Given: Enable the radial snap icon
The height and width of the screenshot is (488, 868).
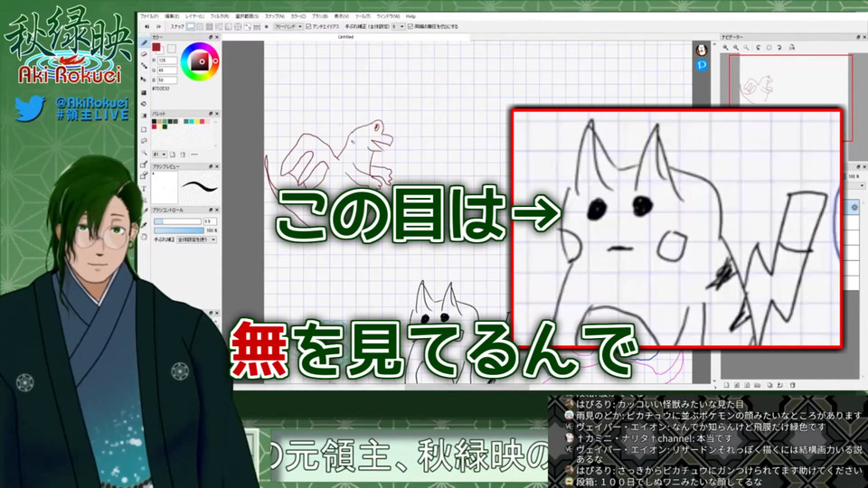Looking at the screenshot, I should 229,26.
